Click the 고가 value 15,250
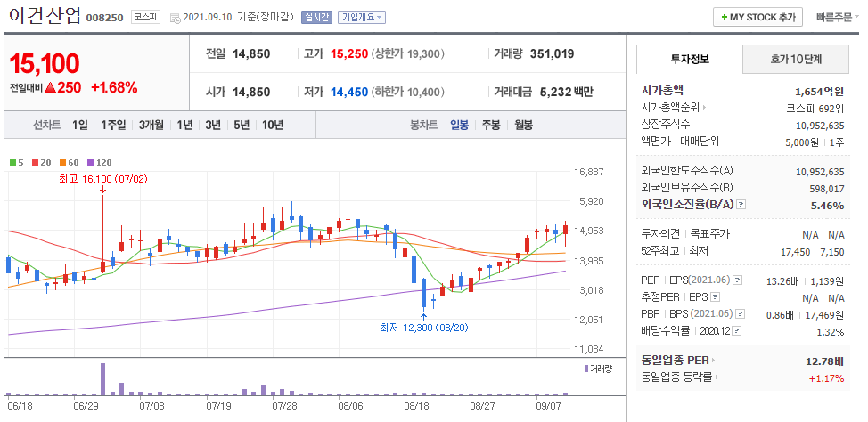The height and width of the screenshot is (422, 868). point(349,53)
